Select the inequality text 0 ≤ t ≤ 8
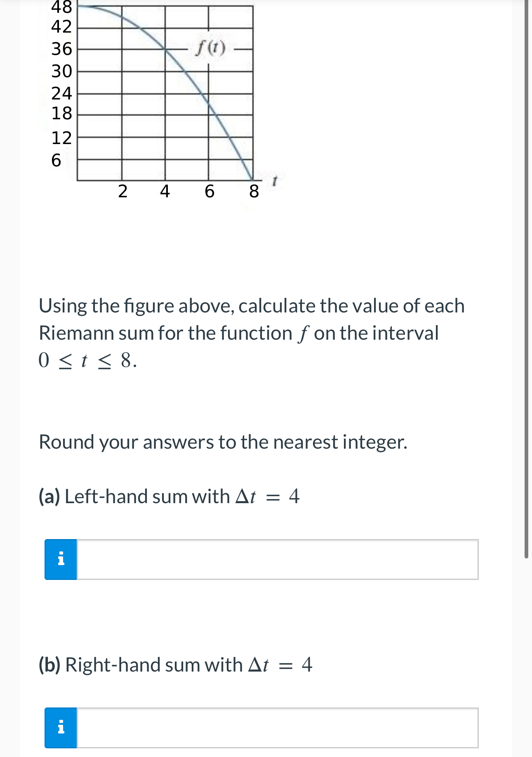This screenshot has height=757, width=532. 86,360
